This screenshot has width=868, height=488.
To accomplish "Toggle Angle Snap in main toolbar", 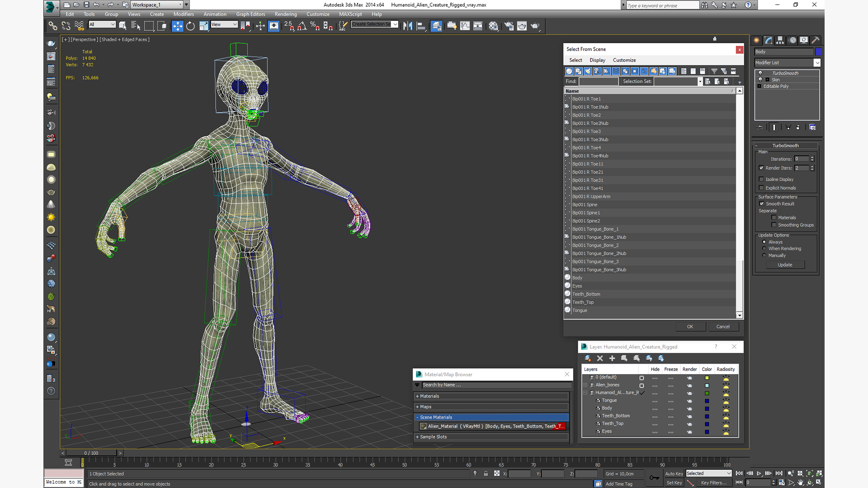I will point(302,26).
